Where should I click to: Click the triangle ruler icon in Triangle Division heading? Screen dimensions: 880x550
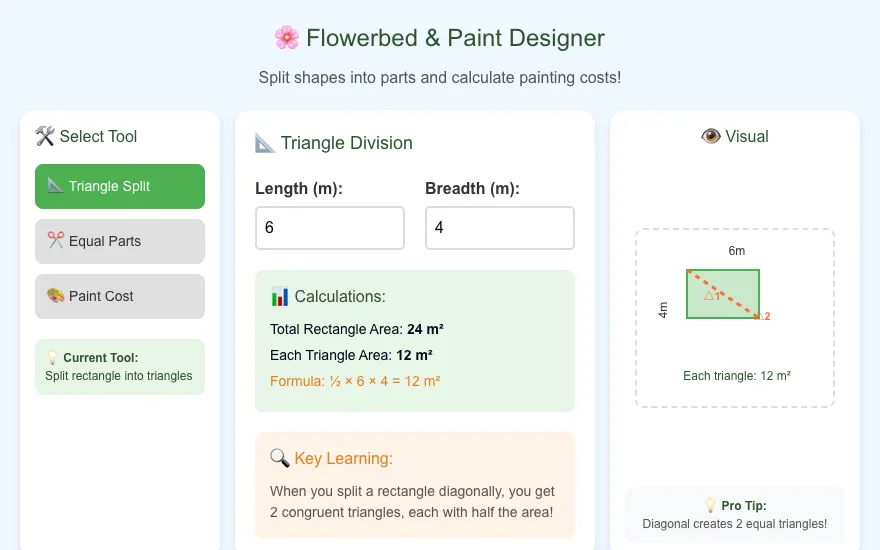[265, 143]
